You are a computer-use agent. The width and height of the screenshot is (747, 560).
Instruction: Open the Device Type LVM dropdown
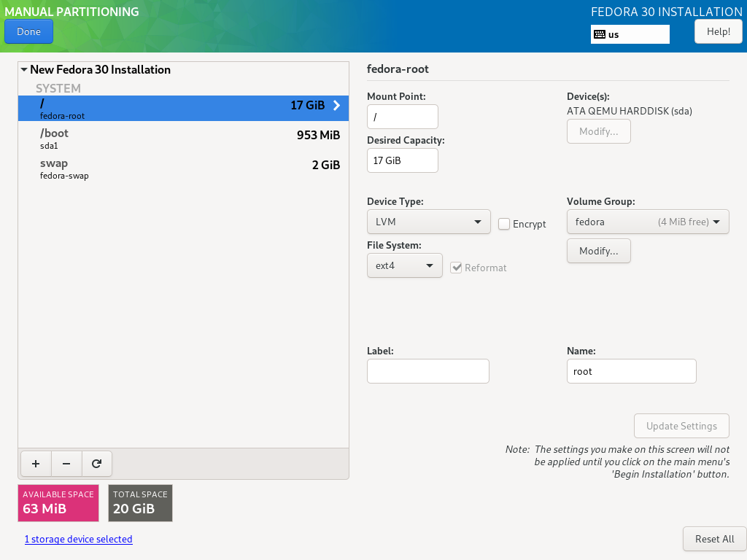tap(429, 222)
